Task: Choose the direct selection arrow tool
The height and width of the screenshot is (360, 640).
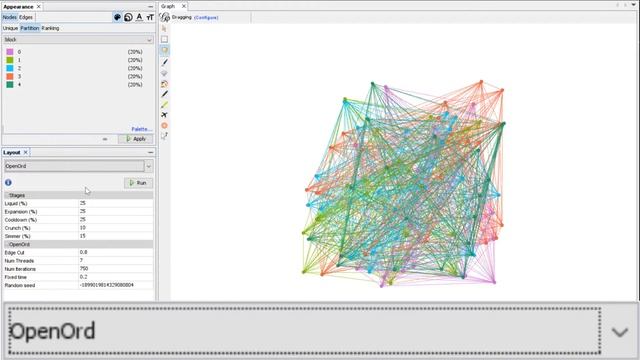Action: coord(164,29)
